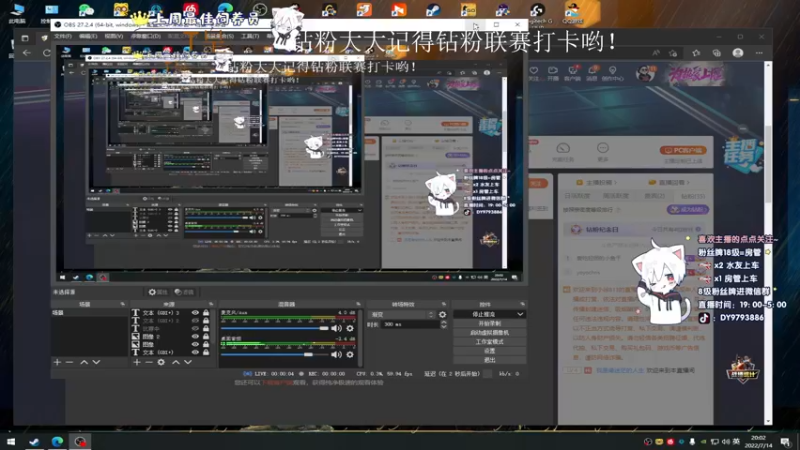Screen dimensions: 800x450
Task: Open transition properties gear next to 渐变
Action: coord(442,315)
